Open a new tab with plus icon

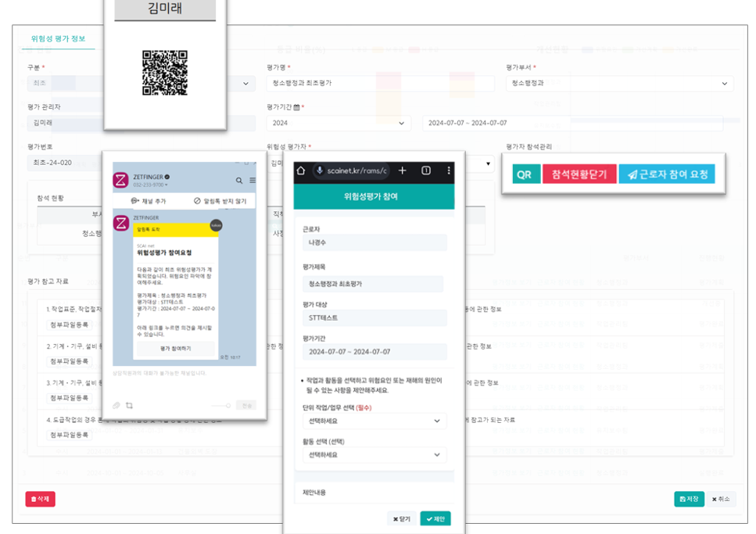(x=402, y=170)
